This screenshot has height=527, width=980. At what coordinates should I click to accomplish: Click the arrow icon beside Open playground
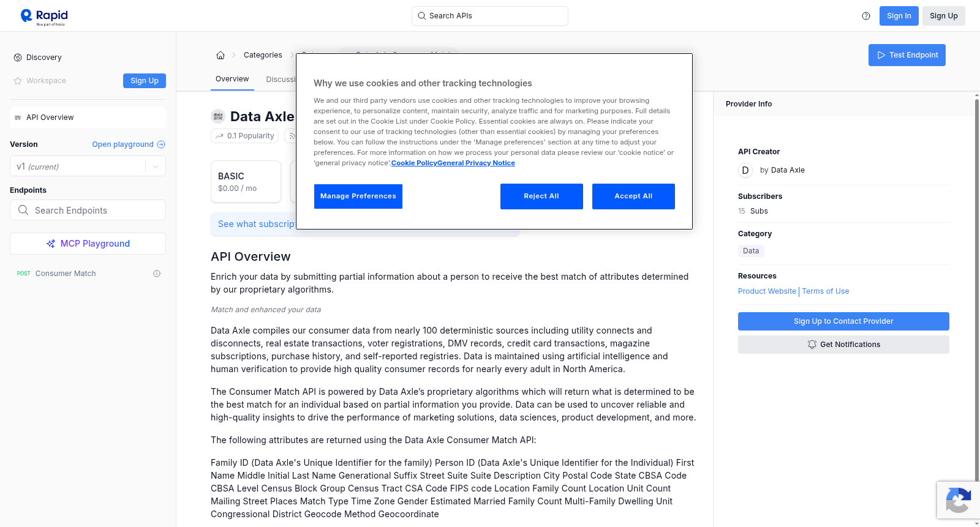161,144
